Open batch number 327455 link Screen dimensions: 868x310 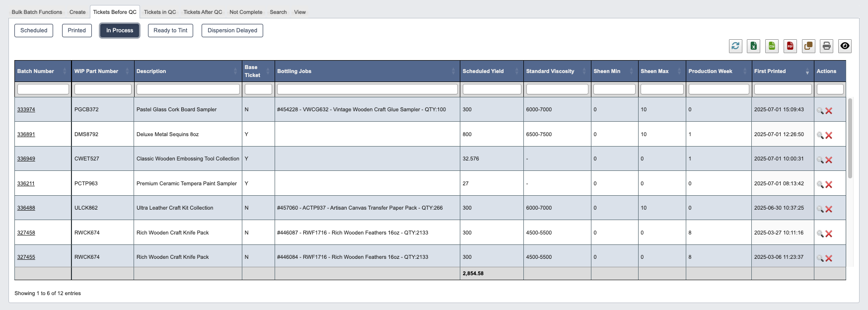pyautogui.click(x=26, y=257)
